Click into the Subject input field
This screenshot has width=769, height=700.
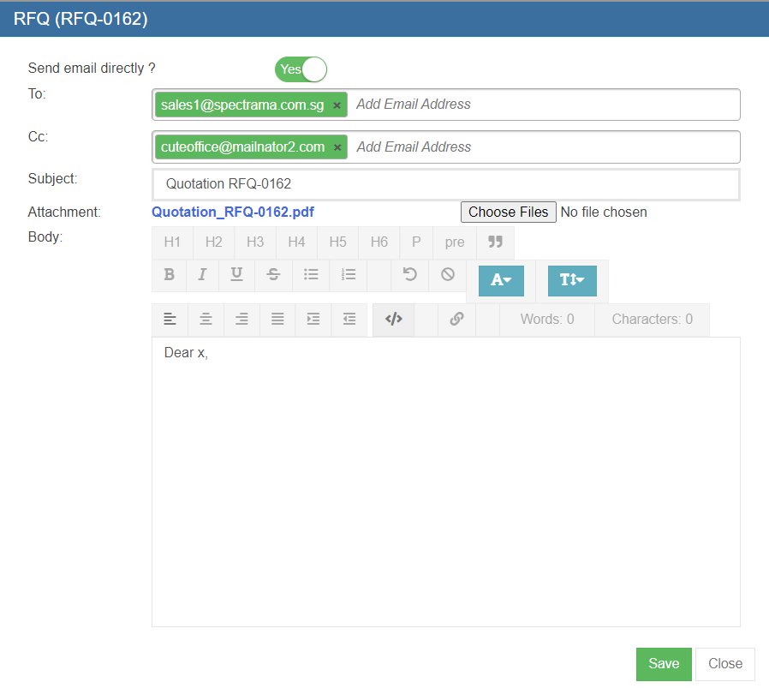[x=445, y=184]
